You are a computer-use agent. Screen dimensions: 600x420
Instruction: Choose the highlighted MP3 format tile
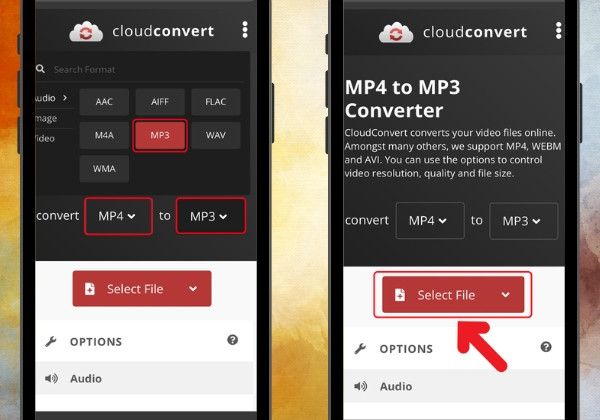[x=160, y=135]
